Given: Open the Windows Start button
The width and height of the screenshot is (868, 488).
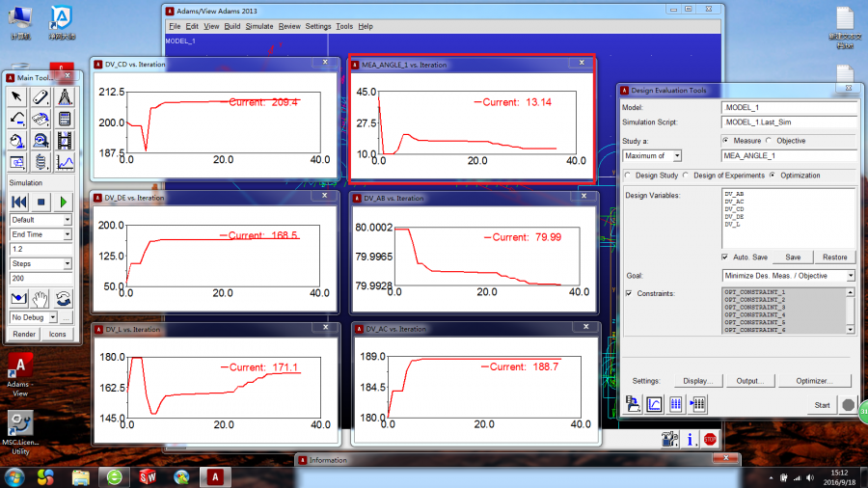Looking at the screenshot, I should (14, 477).
